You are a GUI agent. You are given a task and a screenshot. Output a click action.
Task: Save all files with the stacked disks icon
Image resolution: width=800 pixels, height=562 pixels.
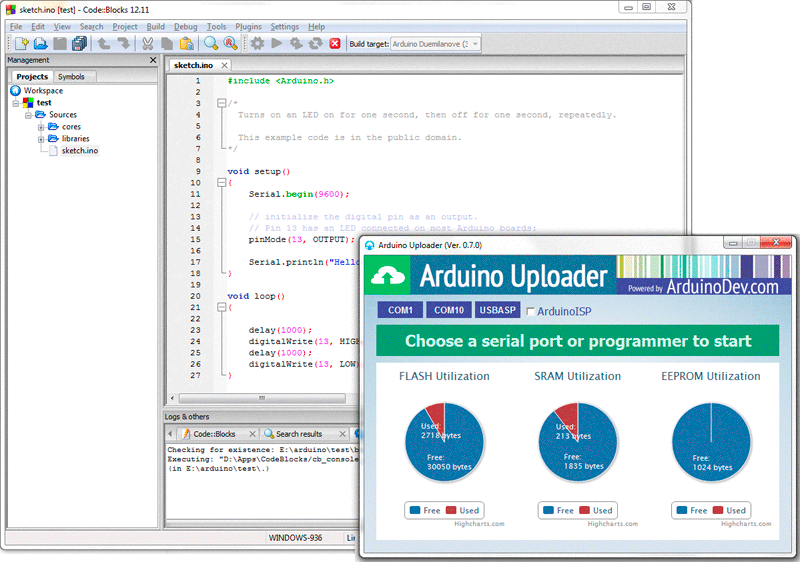79,44
